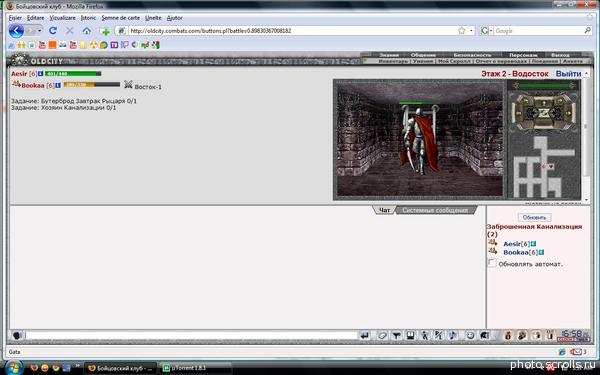Click the walking man icon in chat bar
Image resolution: width=600 pixels, height=375 pixels.
pyautogui.click(x=424, y=335)
